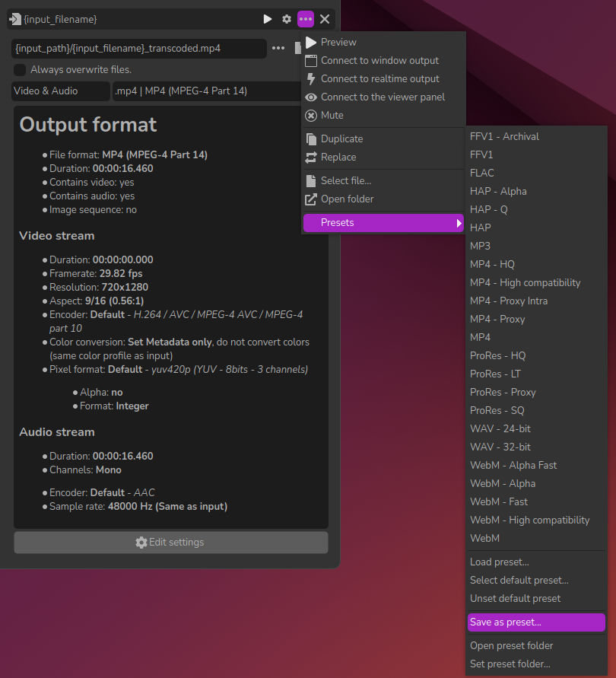Expand the .mp4 format combo box
This screenshot has height=678, width=616.
pos(205,91)
